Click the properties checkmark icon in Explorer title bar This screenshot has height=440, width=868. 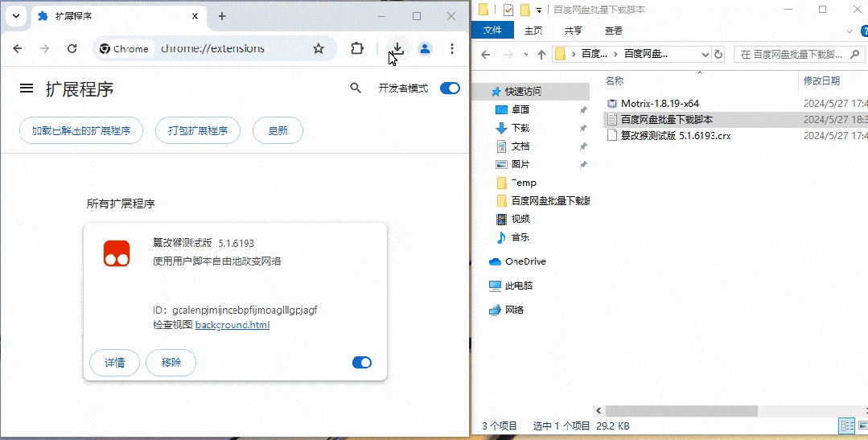tap(508, 10)
